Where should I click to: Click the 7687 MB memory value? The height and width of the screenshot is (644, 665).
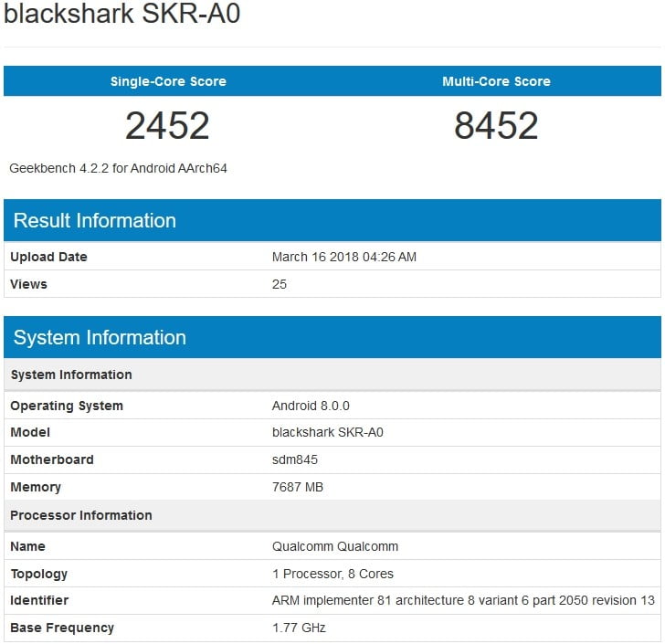click(298, 487)
